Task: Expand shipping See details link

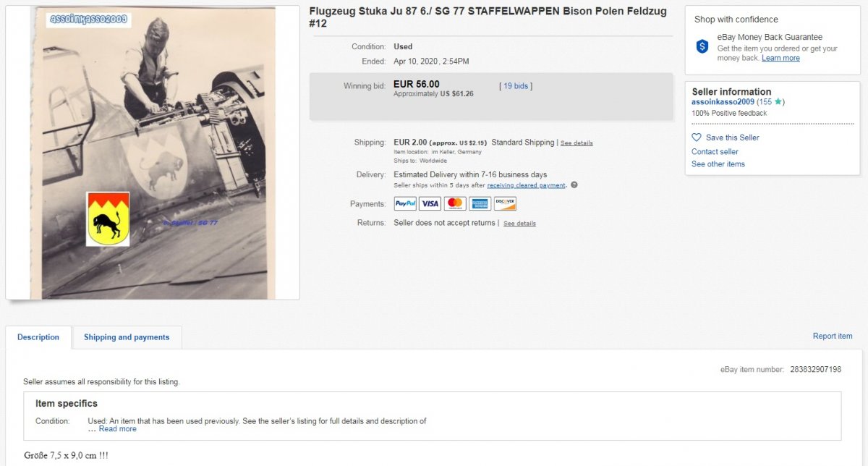Action: coord(576,143)
